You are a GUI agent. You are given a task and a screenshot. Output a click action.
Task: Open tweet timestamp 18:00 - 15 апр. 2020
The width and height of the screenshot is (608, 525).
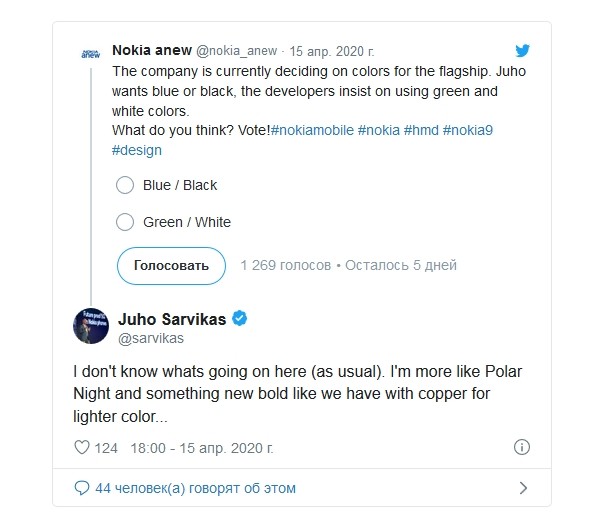point(202,448)
